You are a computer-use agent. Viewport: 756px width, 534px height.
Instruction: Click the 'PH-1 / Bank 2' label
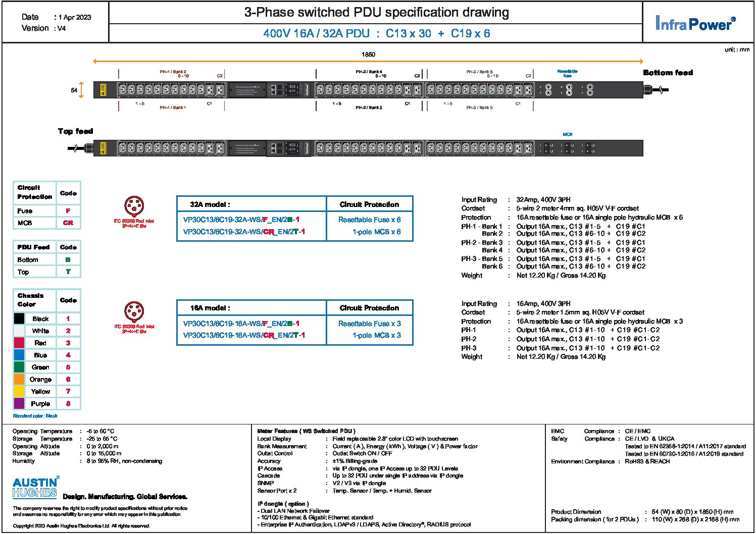pyautogui.click(x=173, y=72)
